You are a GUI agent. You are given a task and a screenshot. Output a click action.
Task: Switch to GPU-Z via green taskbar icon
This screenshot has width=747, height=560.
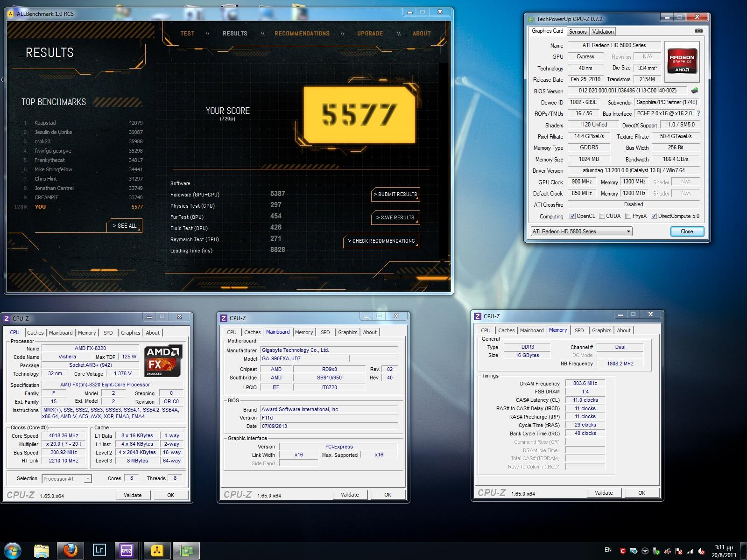tap(186, 551)
